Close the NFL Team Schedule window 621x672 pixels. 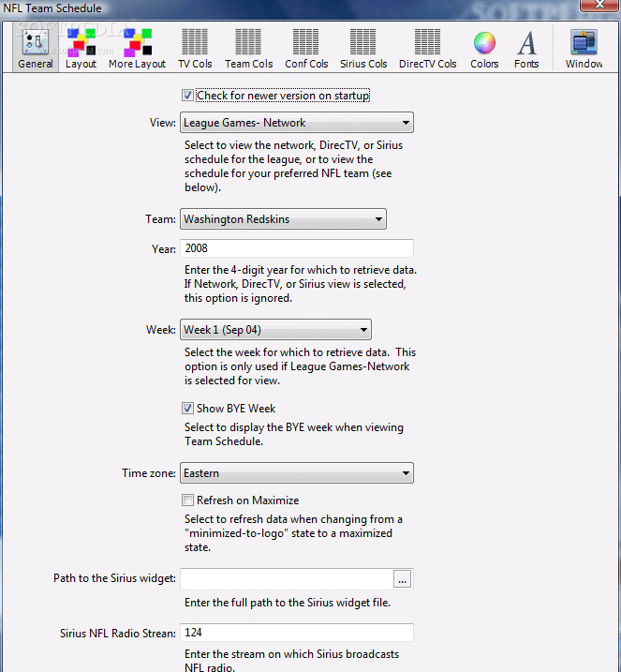(599, 5)
